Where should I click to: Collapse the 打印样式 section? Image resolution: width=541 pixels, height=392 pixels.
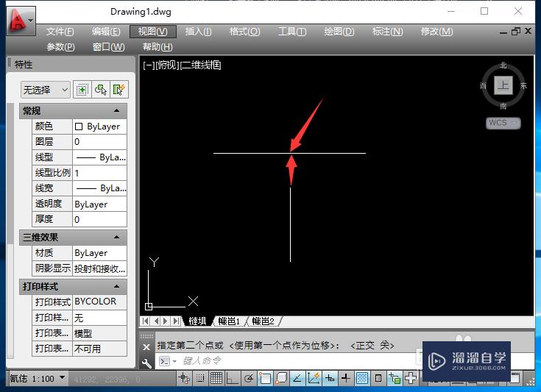(116, 287)
